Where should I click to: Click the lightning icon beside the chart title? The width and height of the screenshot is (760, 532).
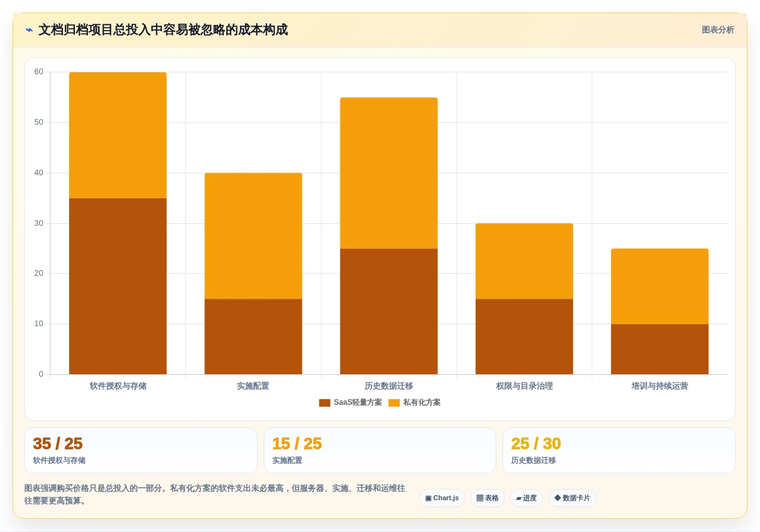pos(29,30)
